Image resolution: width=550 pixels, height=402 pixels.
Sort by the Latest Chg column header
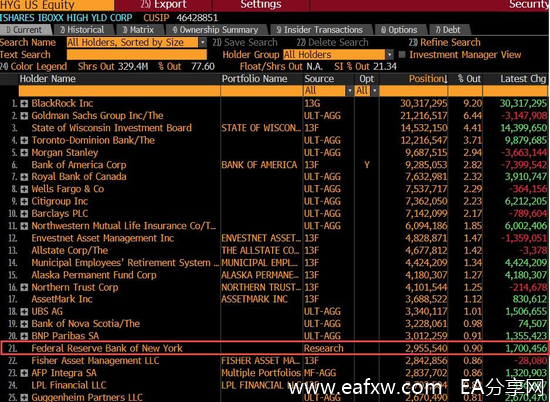tap(523, 79)
